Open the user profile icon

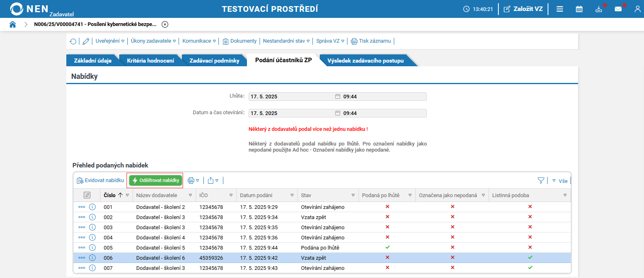(x=637, y=9)
